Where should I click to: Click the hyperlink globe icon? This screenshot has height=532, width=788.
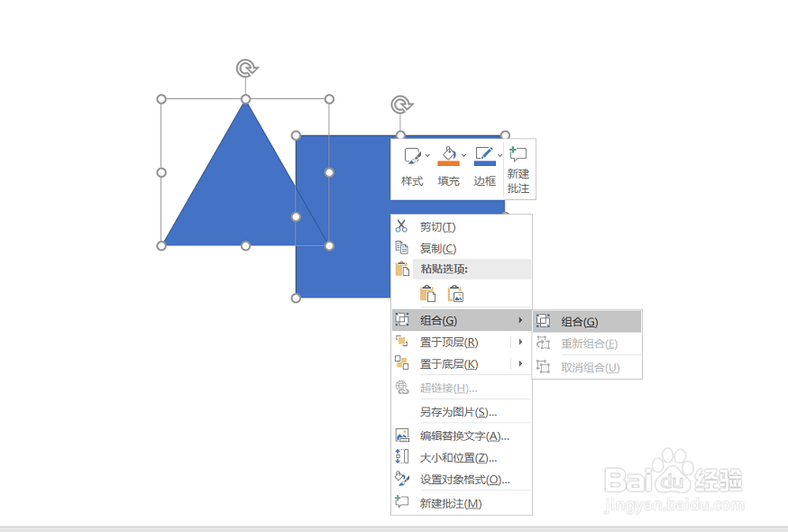click(x=401, y=387)
